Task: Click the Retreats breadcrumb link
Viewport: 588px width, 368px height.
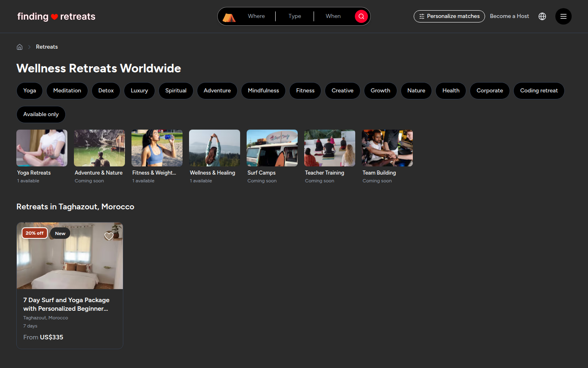Action: [47, 47]
